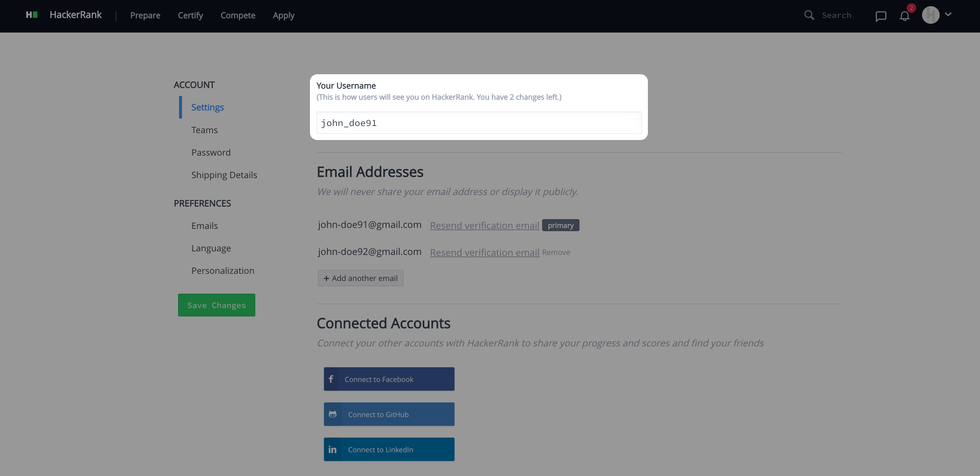
Task: Click the HackerRank logo icon
Action: point(32,15)
